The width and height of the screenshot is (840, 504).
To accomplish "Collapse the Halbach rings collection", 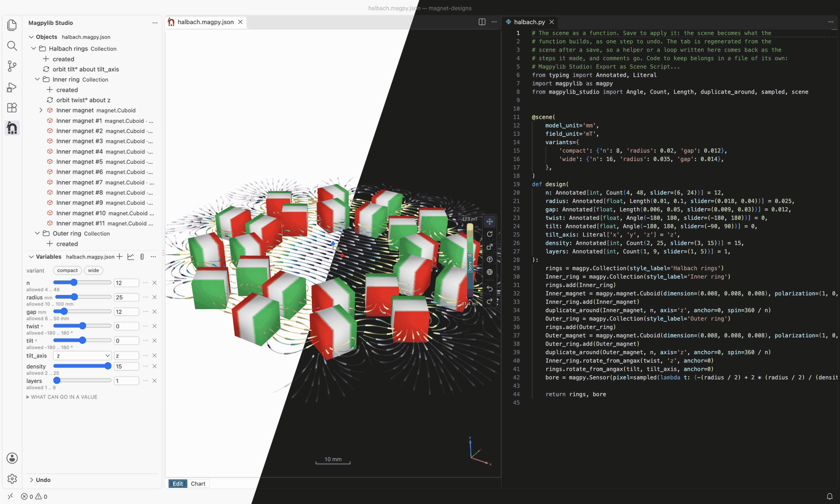I will pyautogui.click(x=34, y=48).
